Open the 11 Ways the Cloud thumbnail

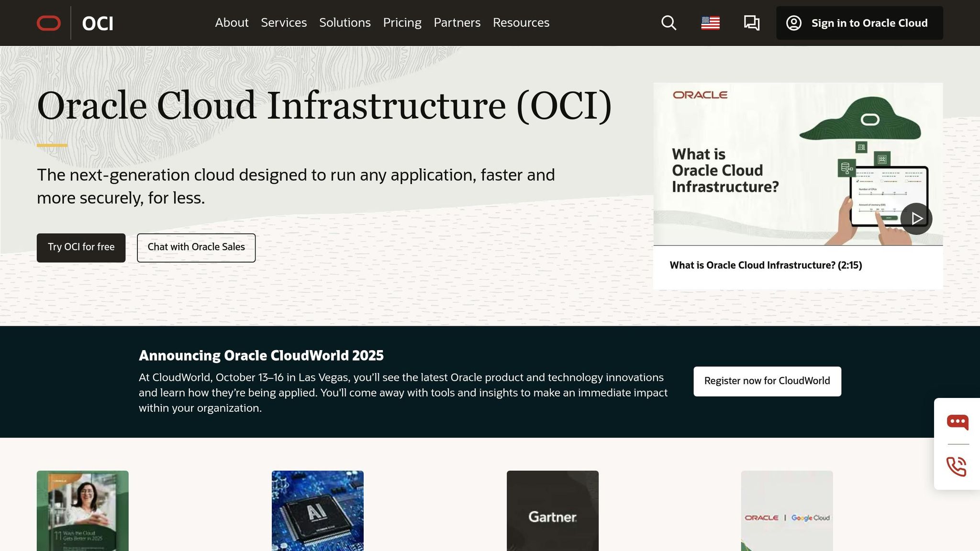point(83,511)
